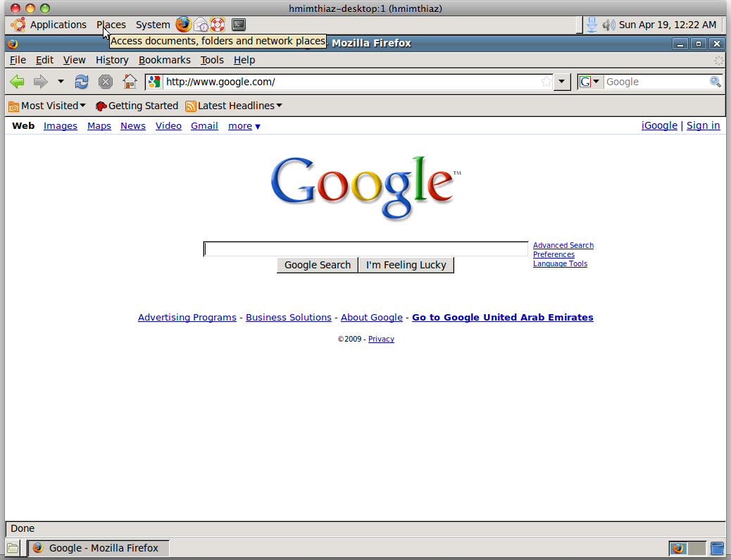Click the News link

point(133,126)
